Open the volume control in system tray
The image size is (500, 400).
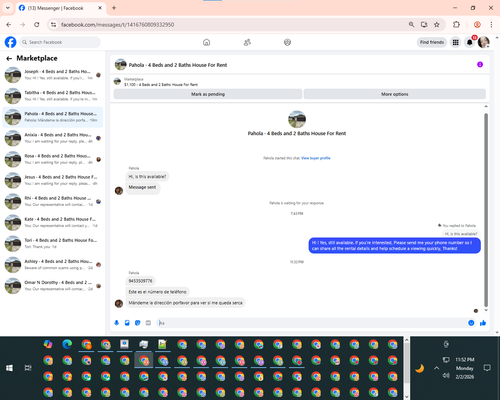446,376
